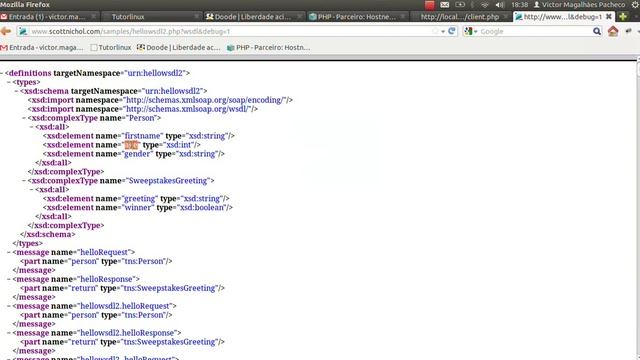Bookmark the page with the star icon
Viewport: 640px width, 360px height.
click(435, 31)
